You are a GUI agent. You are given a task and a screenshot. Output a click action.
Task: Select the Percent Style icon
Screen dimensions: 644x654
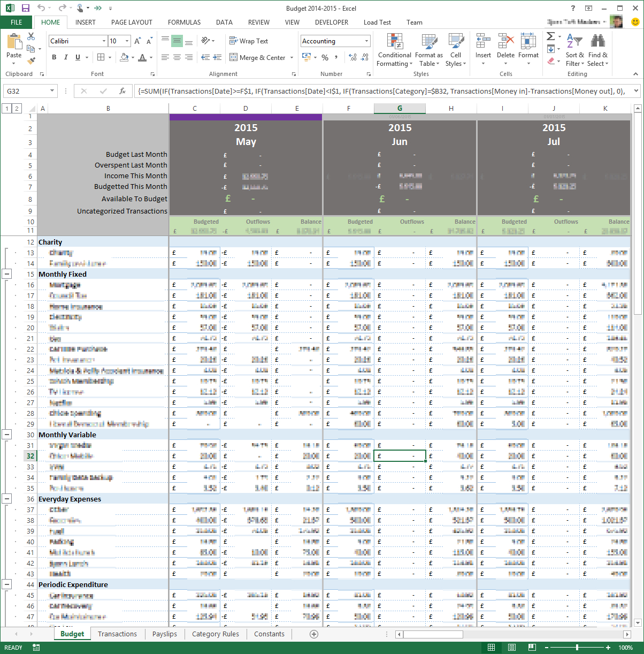tap(325, 57)
